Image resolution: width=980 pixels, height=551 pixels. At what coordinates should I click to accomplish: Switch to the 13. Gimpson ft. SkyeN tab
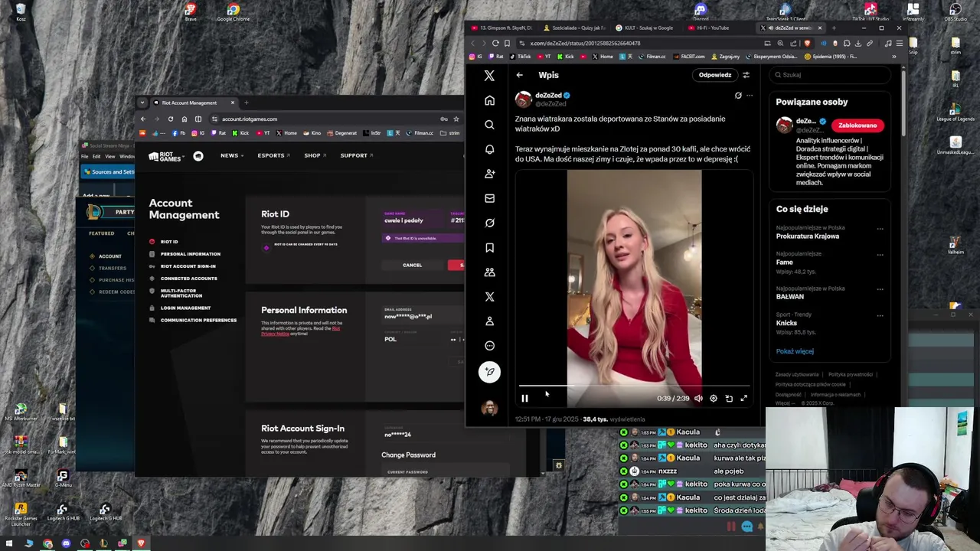[501, 28]
